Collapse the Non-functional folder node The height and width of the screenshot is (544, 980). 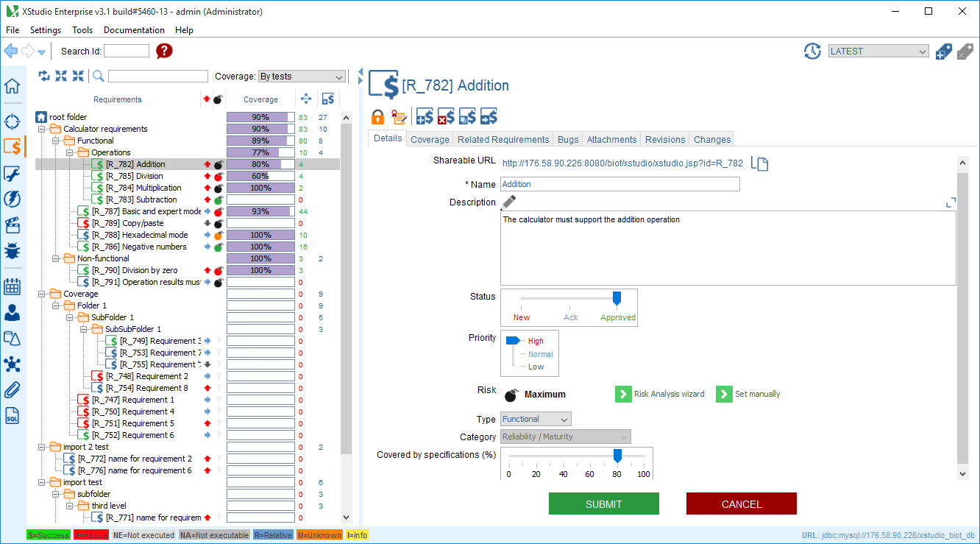[56, 258]
